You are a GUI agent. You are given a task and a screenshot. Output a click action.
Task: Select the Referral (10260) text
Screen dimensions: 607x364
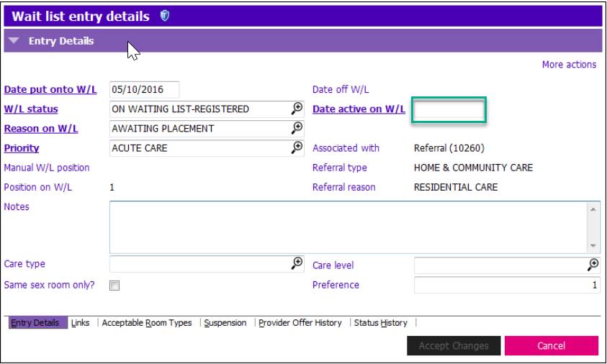[449, 148]
